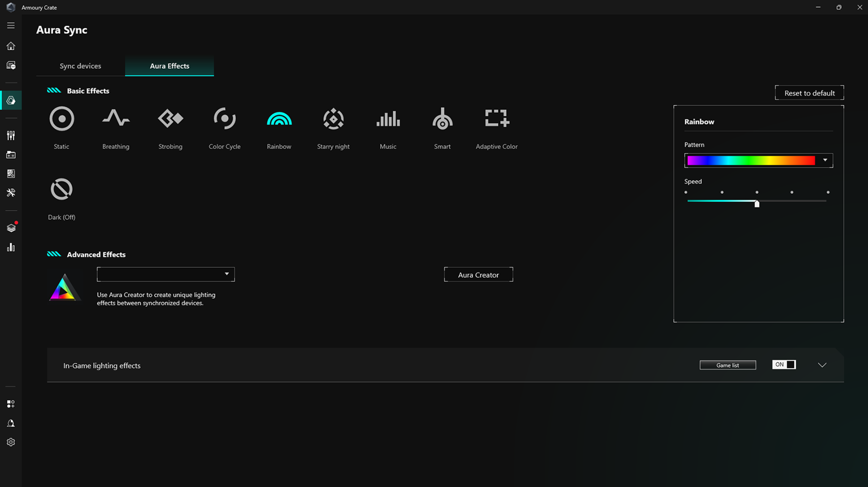The image size is (868, 487).
Task: Click the rainbow Pattern gradient bar
Action: tap(751, 160)
